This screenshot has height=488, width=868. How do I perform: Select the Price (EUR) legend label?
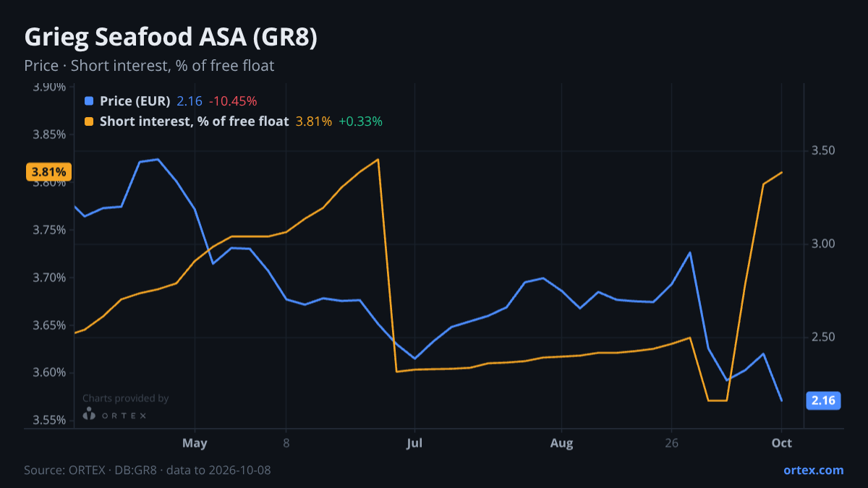tap(135, 101)
